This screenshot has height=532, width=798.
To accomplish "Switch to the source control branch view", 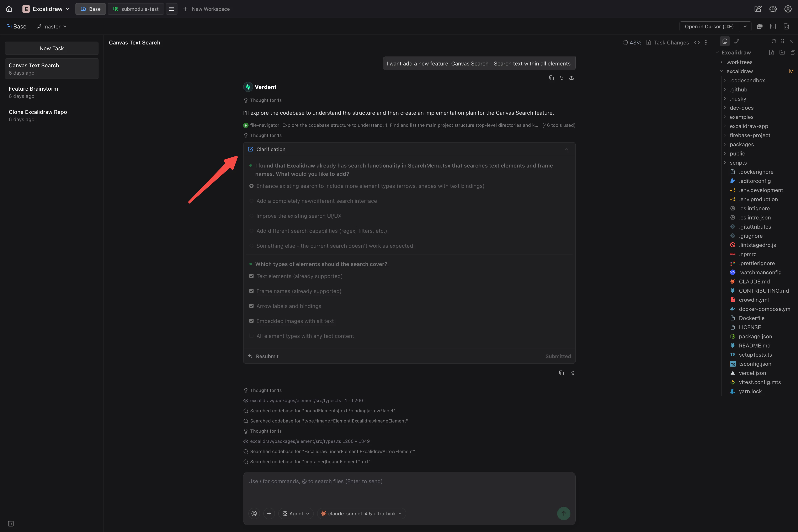I will [736, 41].
